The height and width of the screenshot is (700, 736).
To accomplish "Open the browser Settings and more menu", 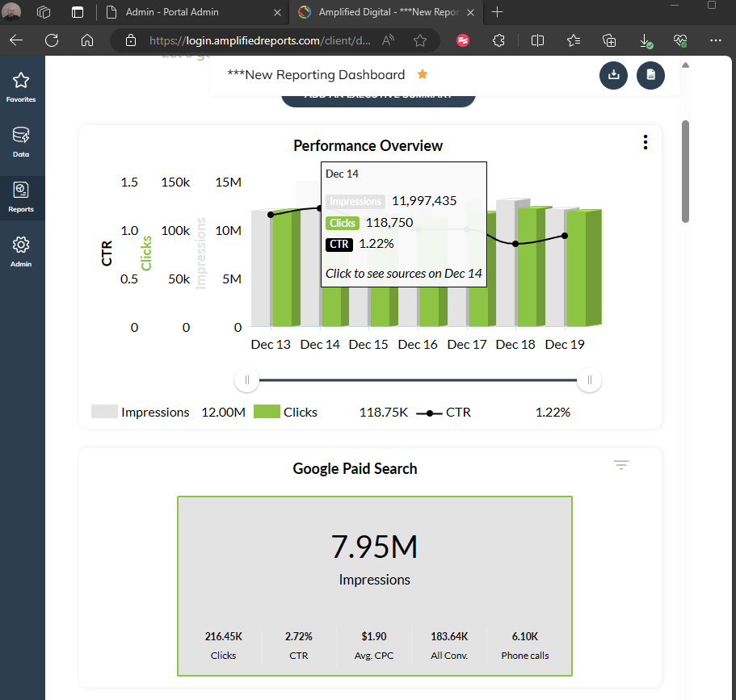I will (715, 40).
